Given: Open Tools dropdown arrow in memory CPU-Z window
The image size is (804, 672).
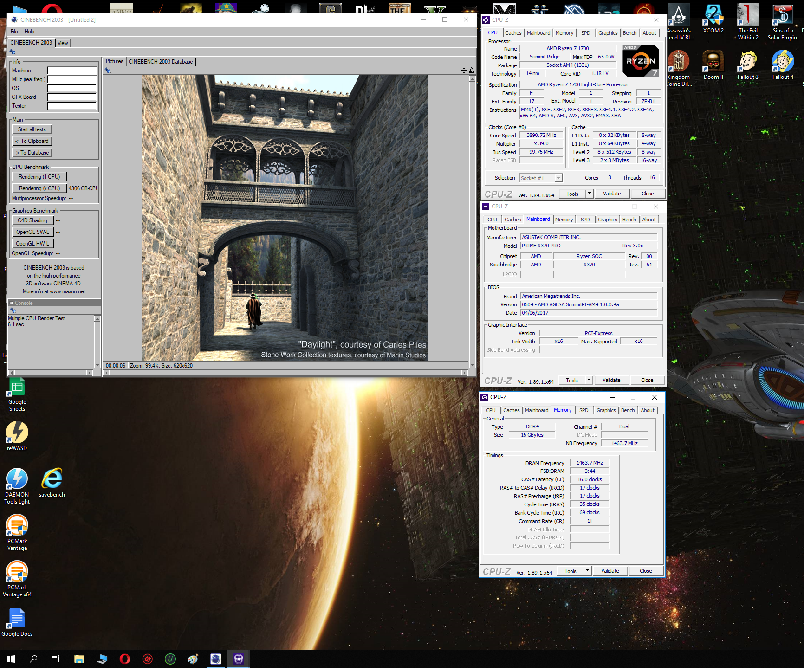Looking at the screenshot, I should point(588,571).
